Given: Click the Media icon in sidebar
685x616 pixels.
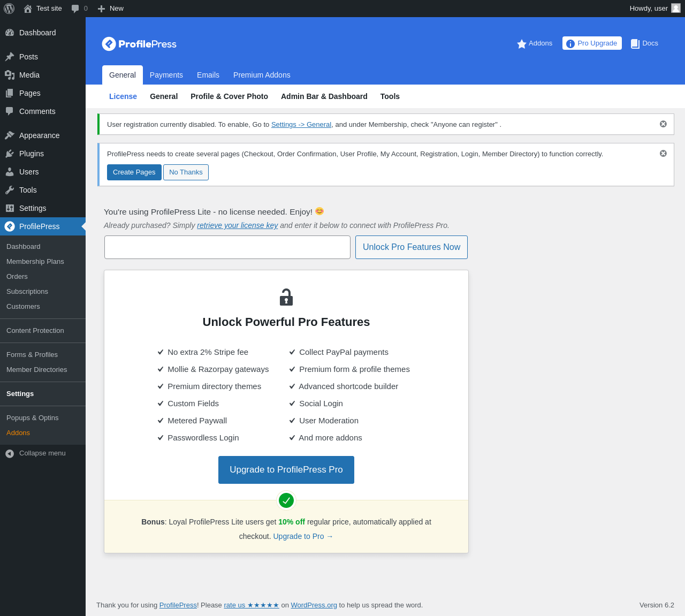Looking at the screenshot, I should point(10,75).
